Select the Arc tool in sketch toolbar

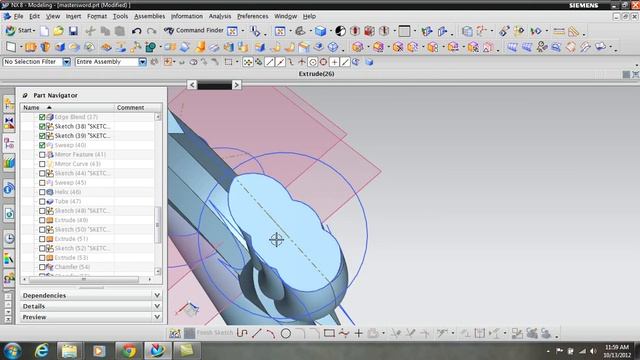(x=271, y=333)
